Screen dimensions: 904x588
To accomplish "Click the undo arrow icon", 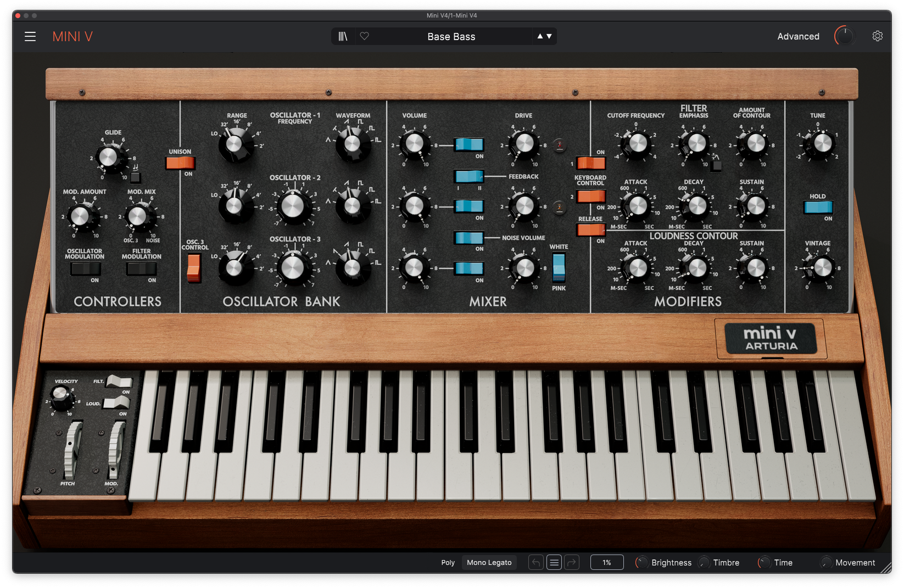I will tap(535, 562).
